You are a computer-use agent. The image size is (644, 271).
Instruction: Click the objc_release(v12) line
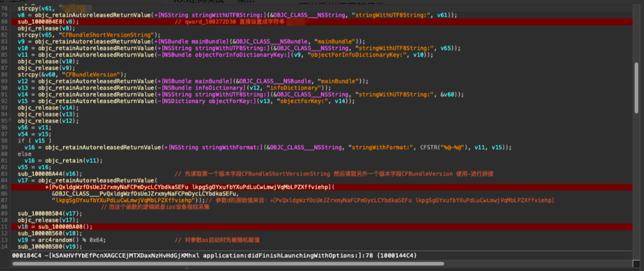[x=48, y=121]
